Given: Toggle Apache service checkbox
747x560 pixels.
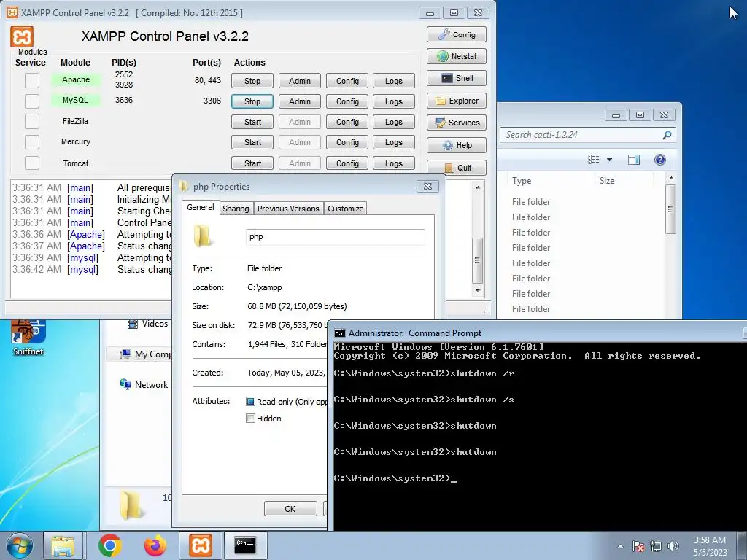Looking at the screenshot, I should 32,80.
